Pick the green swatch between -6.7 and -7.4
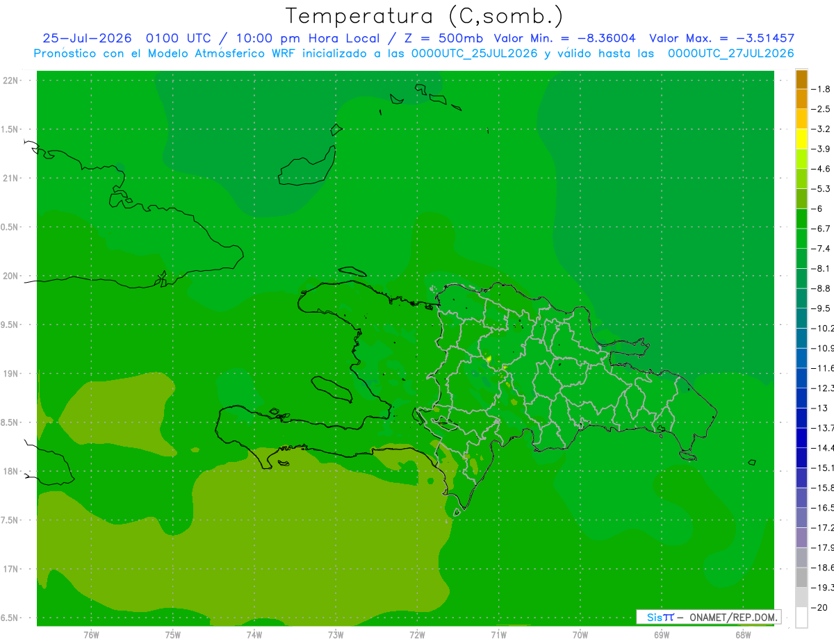834x644 pixels. pyautogui.click(x=801, y=238)
